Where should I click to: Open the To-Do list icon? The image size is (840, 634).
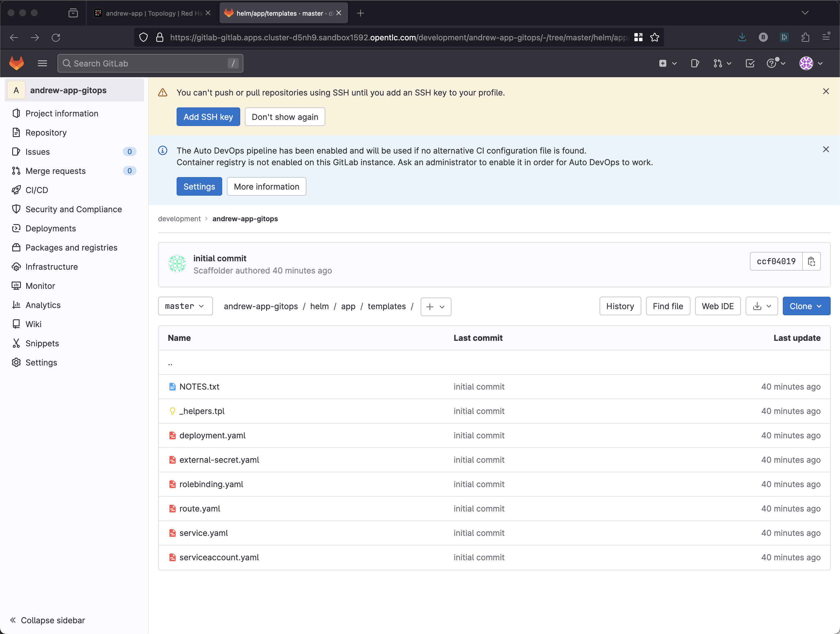(750, 63)
